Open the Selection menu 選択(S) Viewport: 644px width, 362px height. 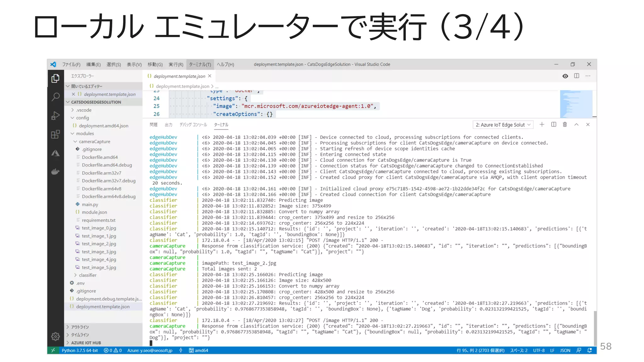[x=114, y=64]
